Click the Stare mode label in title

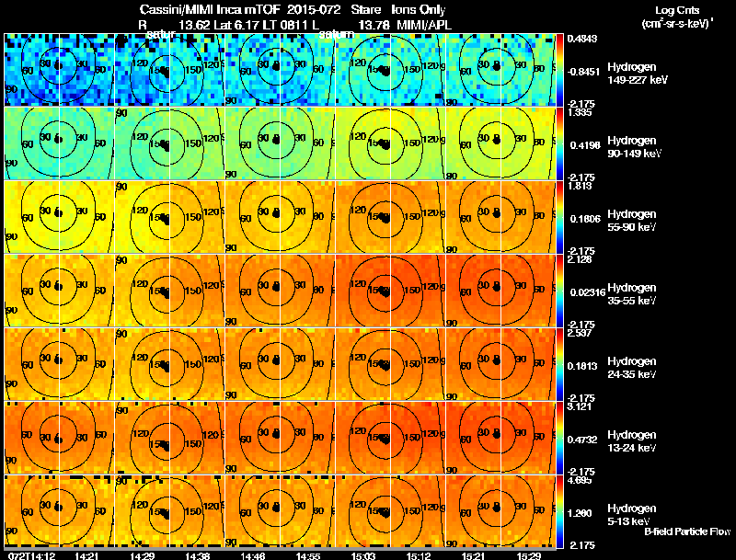click(x=365, y=10)
